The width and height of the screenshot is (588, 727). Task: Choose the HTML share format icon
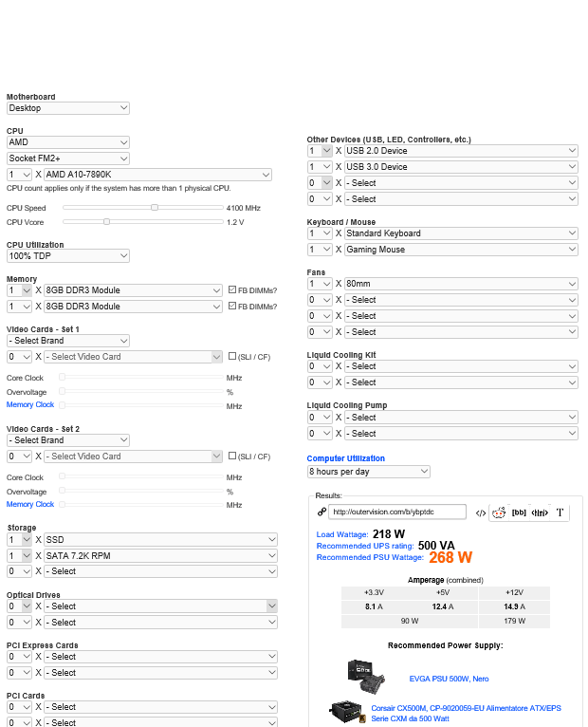tap(540, 513)
